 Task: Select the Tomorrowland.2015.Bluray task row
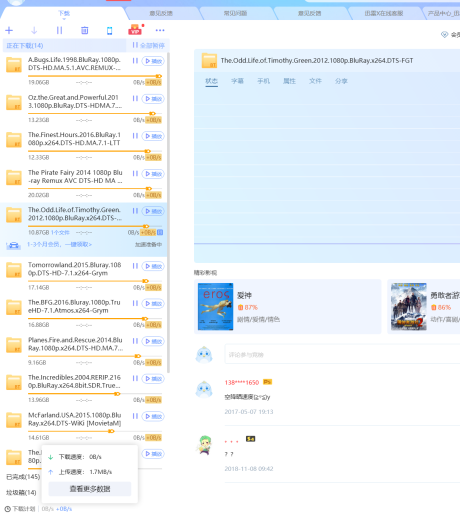[83, 275]
